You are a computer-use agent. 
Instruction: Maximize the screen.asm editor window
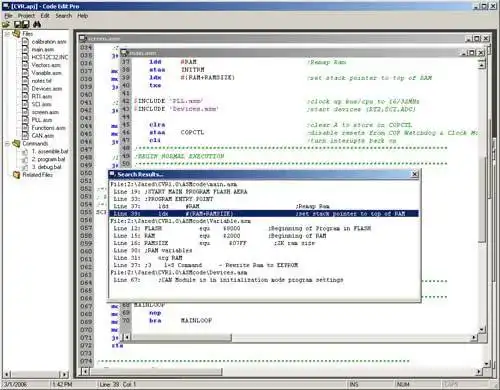coord(477,39)
